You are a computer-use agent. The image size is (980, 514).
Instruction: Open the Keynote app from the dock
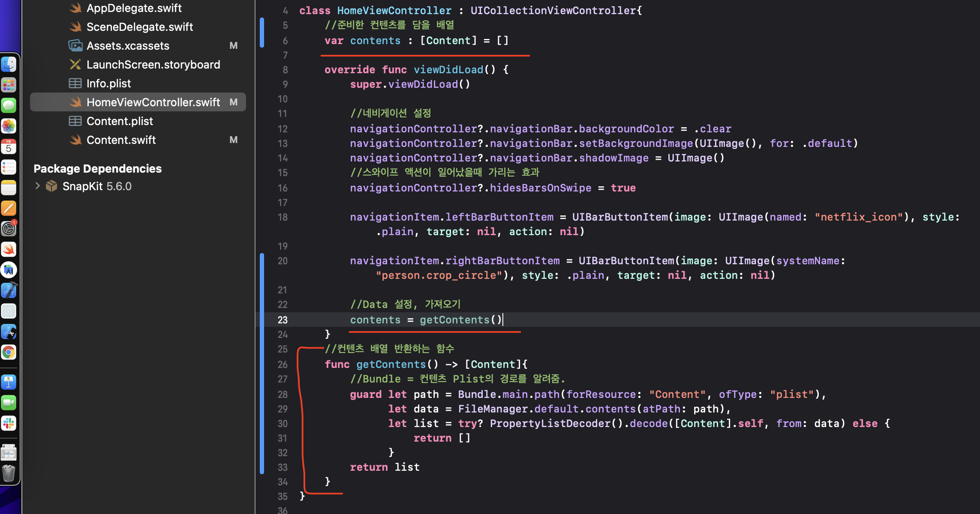coord(9,382)
